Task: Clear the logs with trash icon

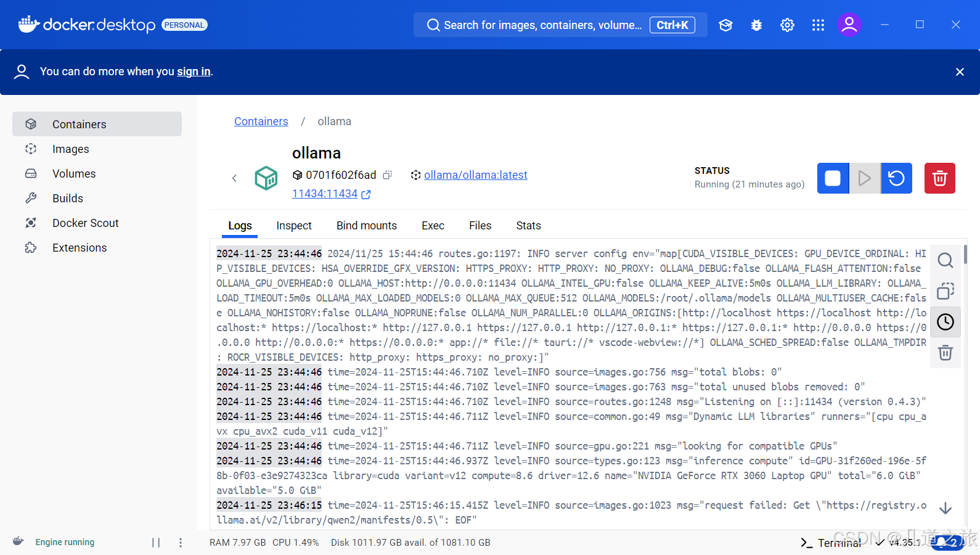Action: pos(945,353)
